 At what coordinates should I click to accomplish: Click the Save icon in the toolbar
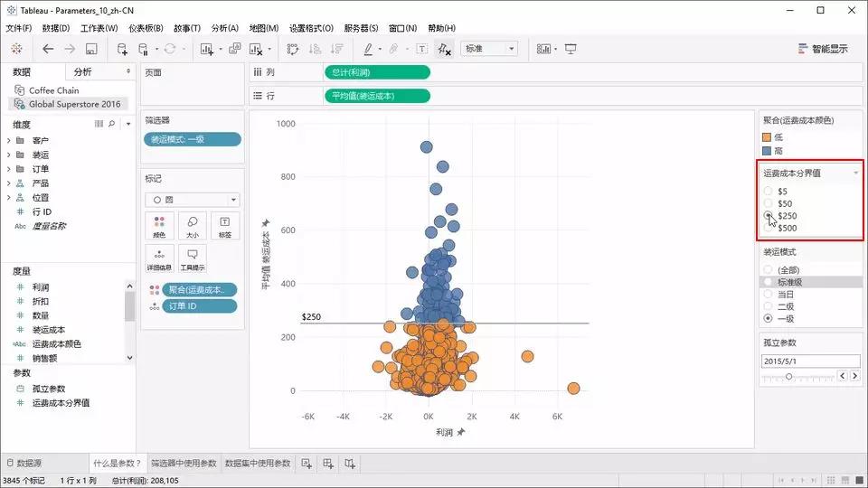91,49
